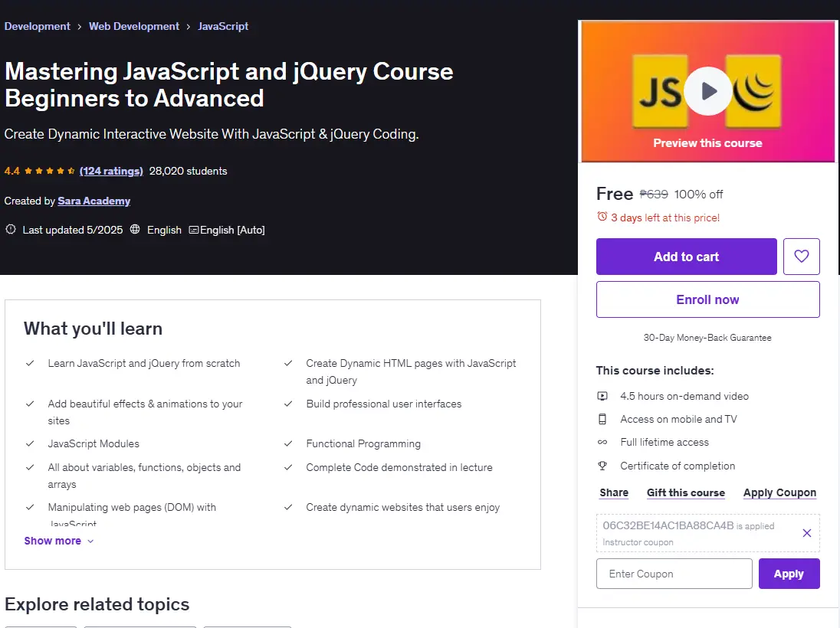
Task: Click the course title heading
Action: tap(228, 84)
